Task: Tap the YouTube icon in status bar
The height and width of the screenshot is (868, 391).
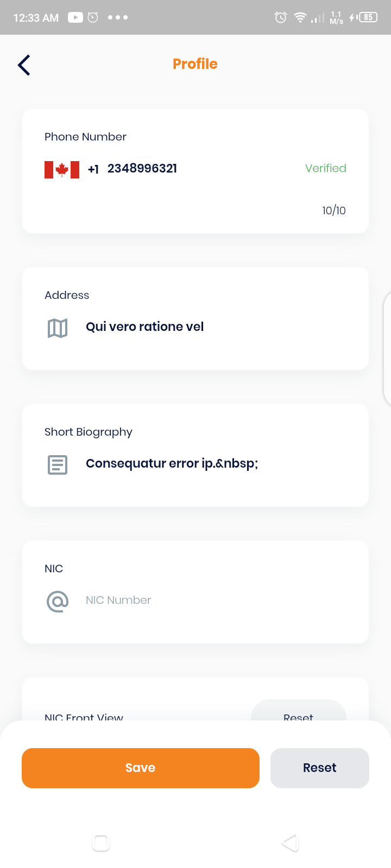Action: (x=75, y=17)
